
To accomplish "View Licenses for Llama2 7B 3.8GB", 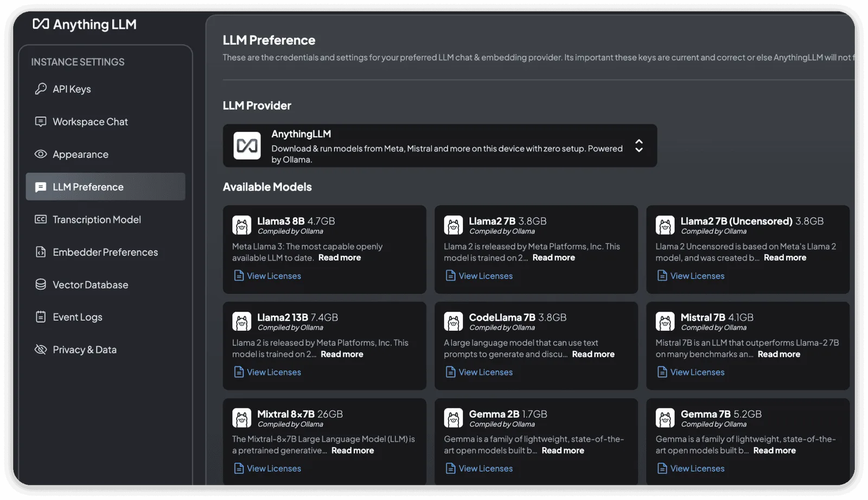I will click(x=486, y=276).
